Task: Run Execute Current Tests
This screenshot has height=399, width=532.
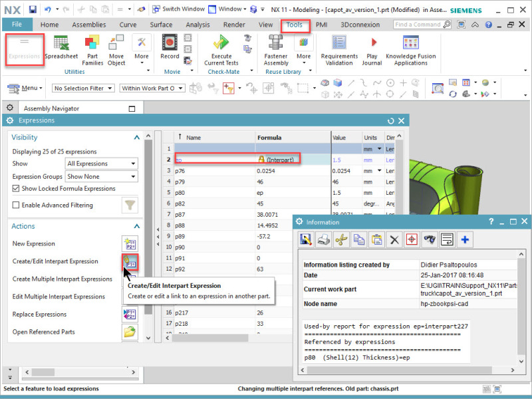Action: click(x=221, y=51)
